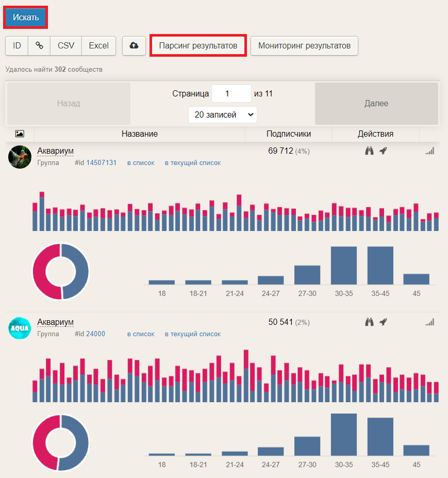
Task: Export results using the CSV button
Action: point(66,45)
